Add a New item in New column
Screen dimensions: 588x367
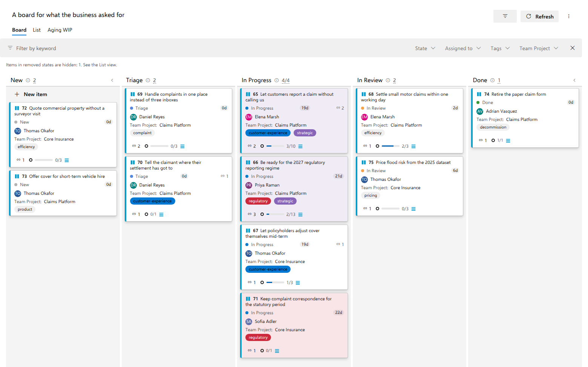(31, 94)
